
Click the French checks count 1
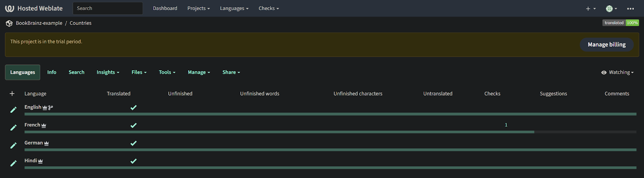pos(506,125)
